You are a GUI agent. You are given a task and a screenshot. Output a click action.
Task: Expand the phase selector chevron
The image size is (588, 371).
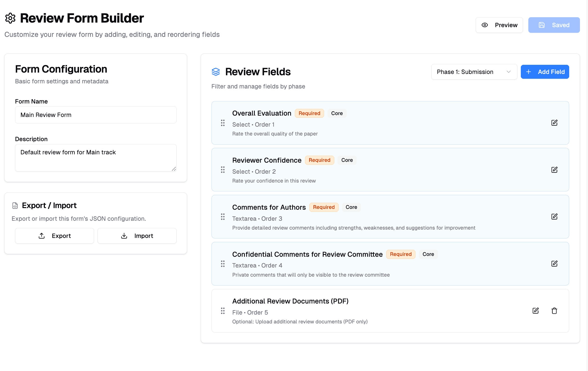[x=508, y=72]
